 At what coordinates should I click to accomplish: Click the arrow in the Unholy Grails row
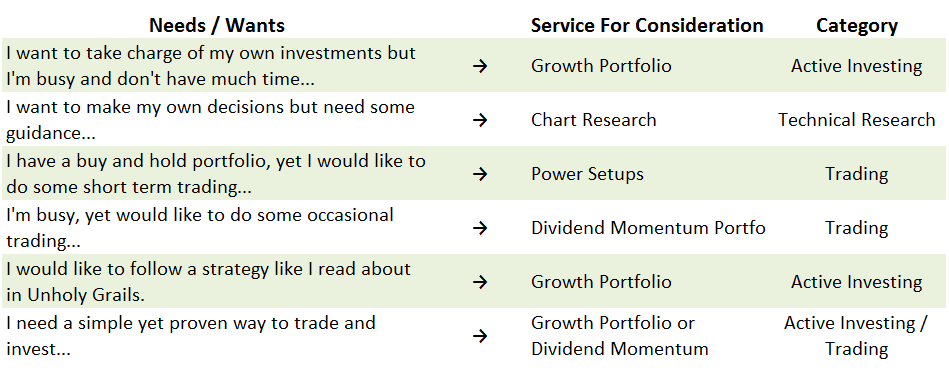[x=480, y=282]
